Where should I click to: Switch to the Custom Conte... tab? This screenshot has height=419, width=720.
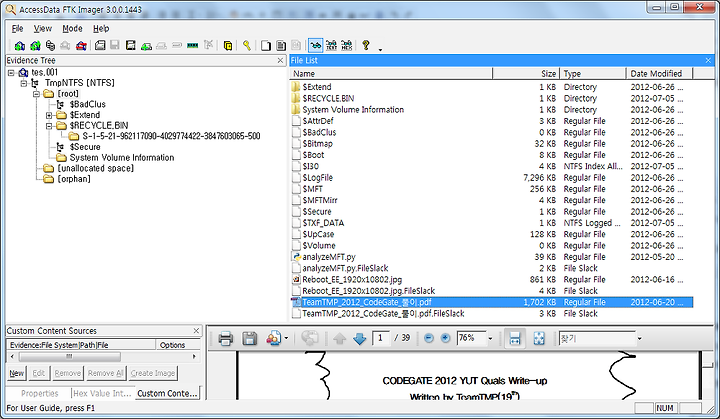pos(167,393)
